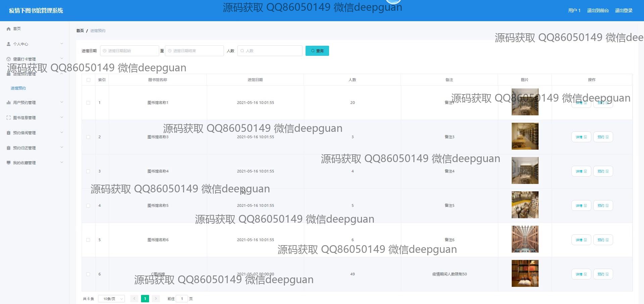Viewport: 644px width, 304px height.
Task: Click the frame icon for 图书信息管理
Action: click(x=9, y=118)
